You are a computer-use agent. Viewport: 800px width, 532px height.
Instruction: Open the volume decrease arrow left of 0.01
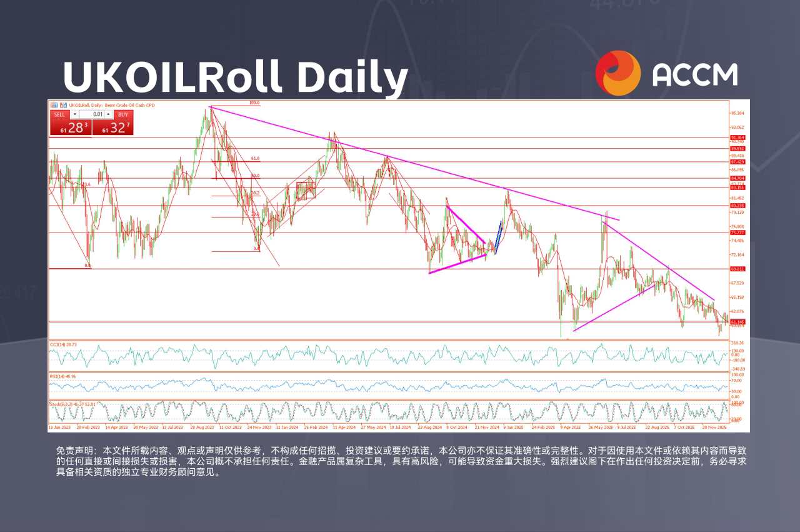point(75,114)
